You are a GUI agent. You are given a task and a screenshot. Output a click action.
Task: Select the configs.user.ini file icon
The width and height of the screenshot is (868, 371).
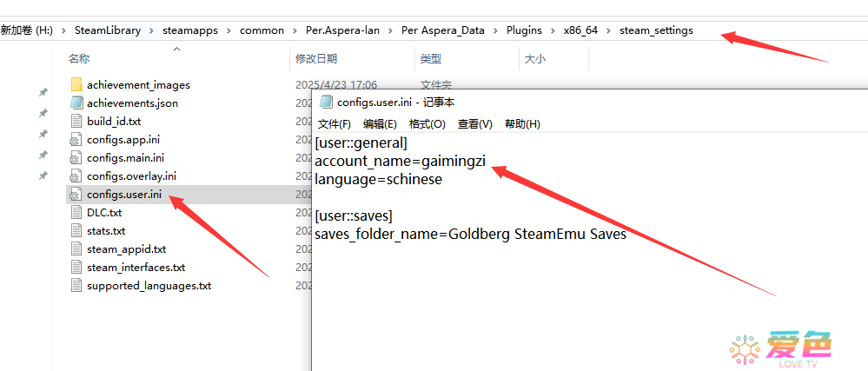[76, 195]
